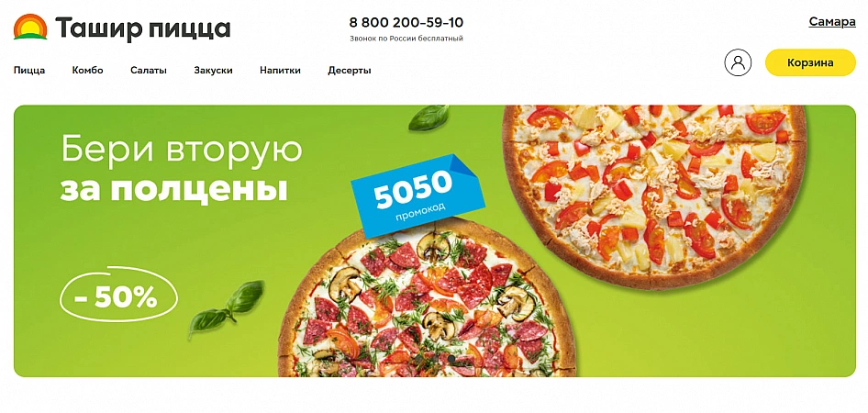This screenshot has width=868, height=413.
Task: Go to the Комбо menu section
Action: tap(87, 71)
